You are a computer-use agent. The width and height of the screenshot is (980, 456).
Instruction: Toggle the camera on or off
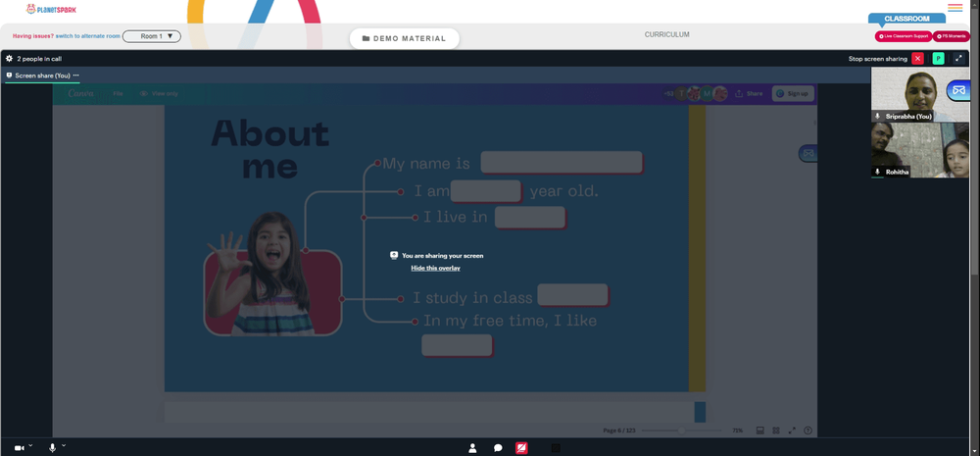coord(20,448)
